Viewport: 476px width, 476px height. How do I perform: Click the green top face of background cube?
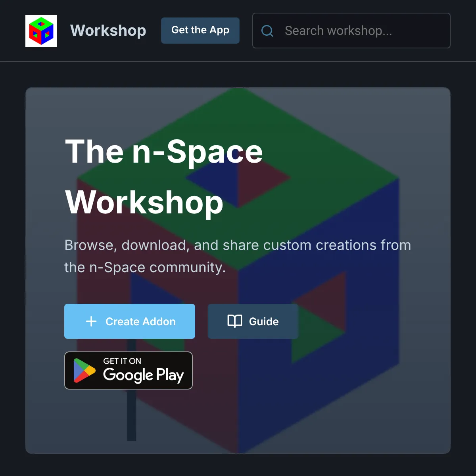(317, 135)
